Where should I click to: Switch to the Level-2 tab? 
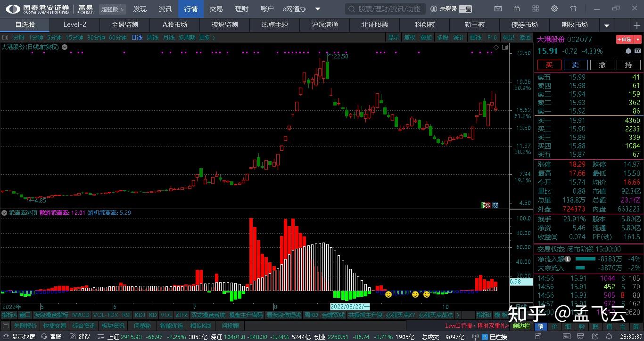pos(75,25)
